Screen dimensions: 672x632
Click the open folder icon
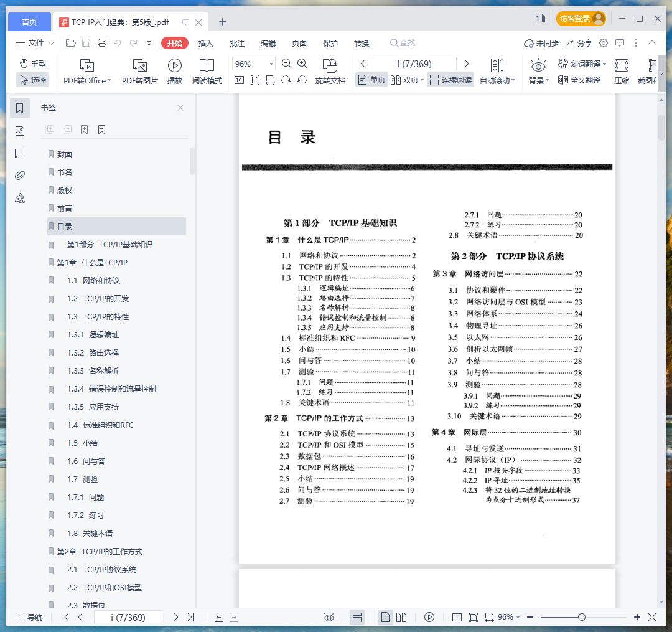tap(71, 43)
